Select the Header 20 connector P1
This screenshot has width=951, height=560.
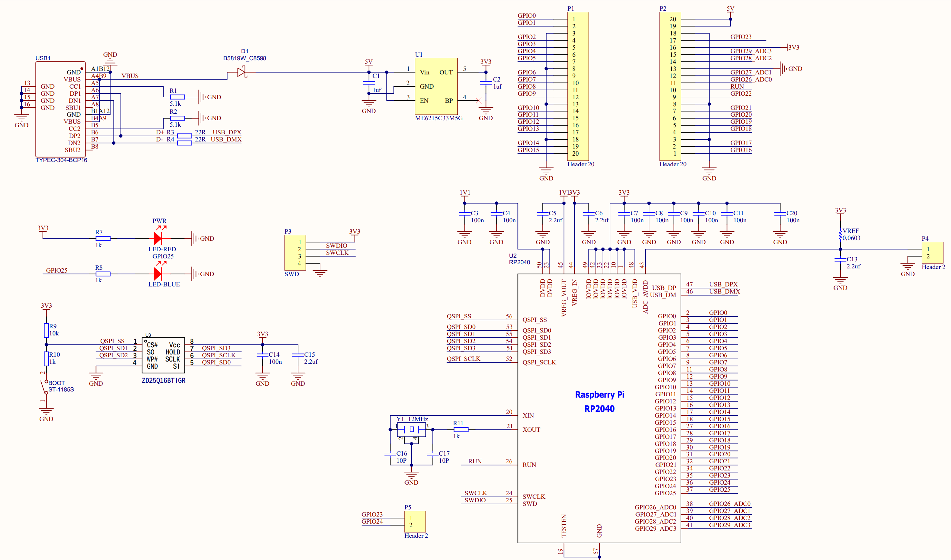(577, 85)
